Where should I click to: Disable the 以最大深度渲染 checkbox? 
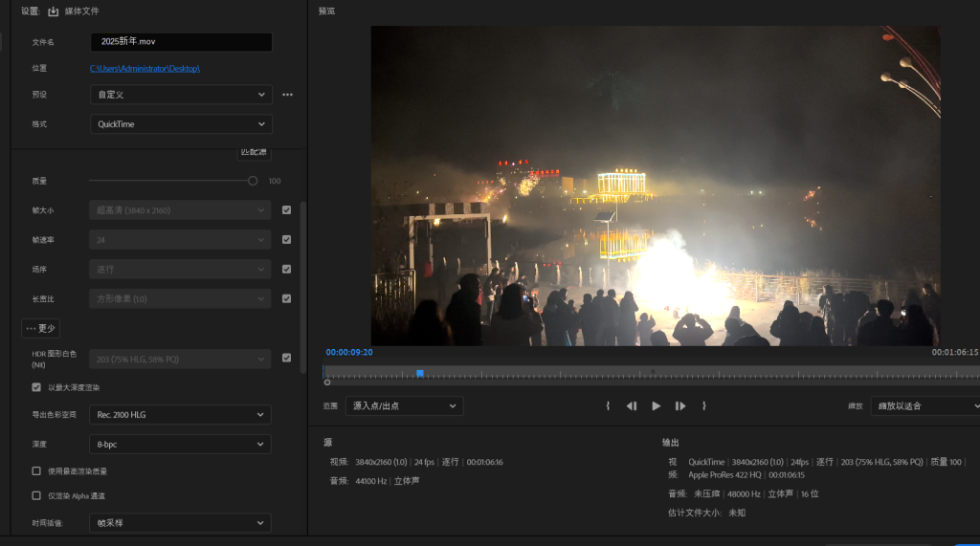click(x=36, y=387)
